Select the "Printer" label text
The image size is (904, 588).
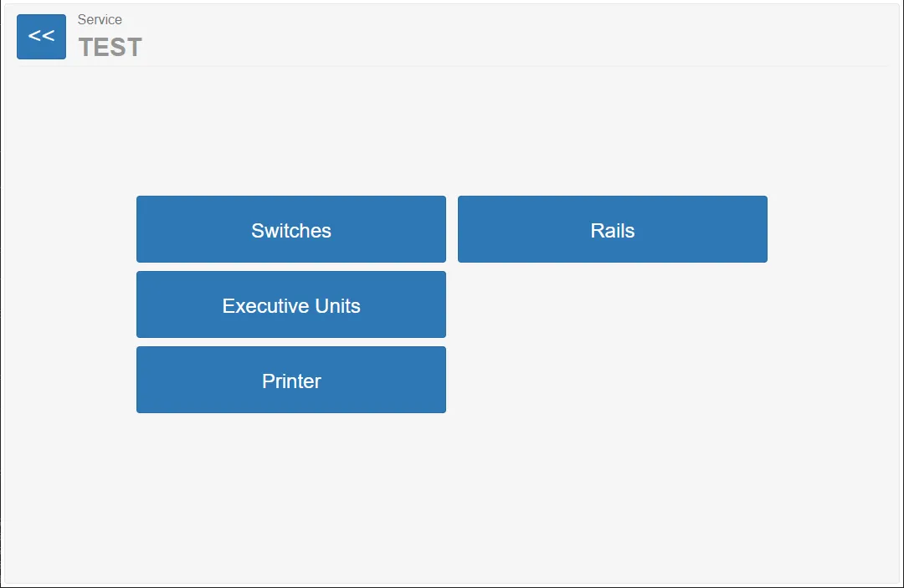click(x=291, y=381)
